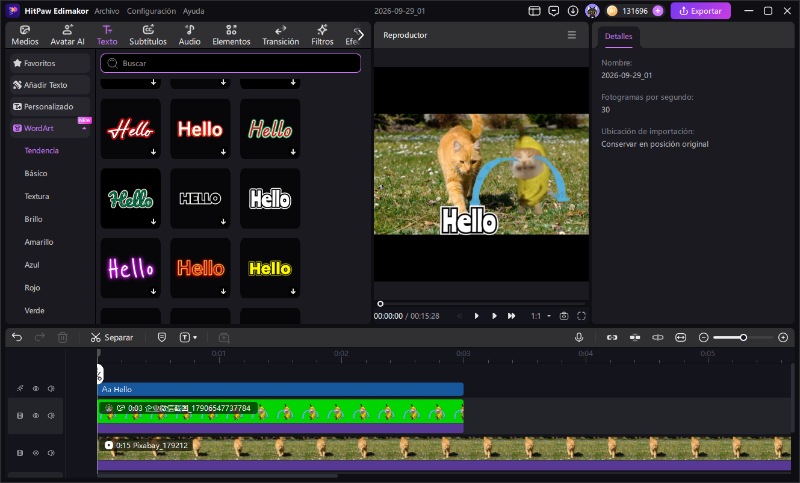Viewport: 800px width, 483px height.
Task: Open the text tool T dropdown in timeline
Action: (188, 337)
